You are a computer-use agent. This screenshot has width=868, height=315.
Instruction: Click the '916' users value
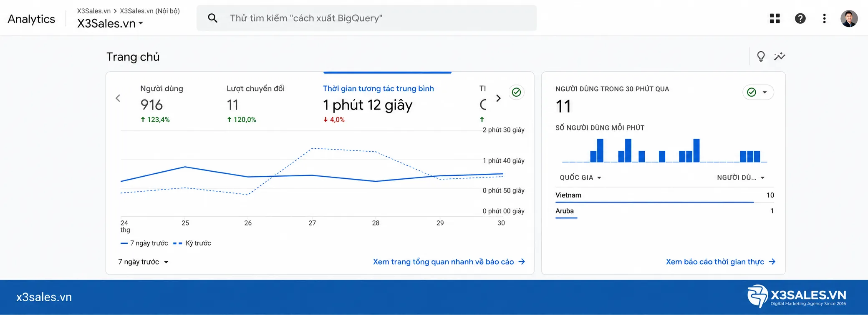click(151, 105)
